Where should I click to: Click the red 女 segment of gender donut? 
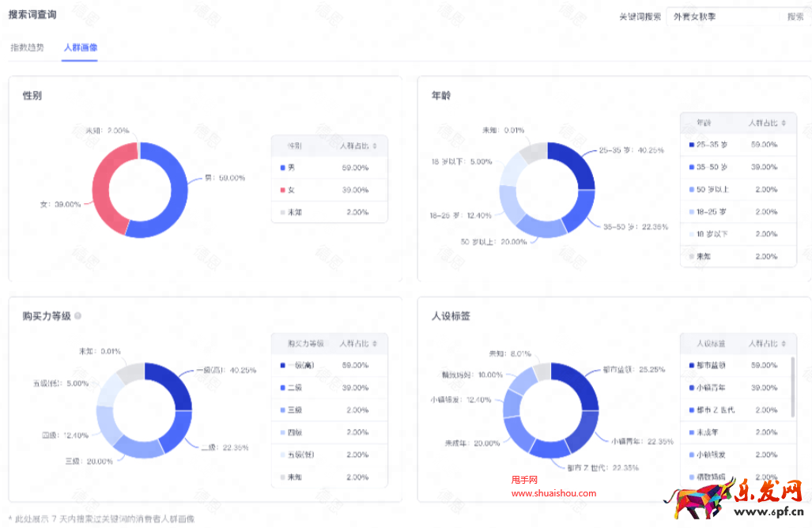101,189
